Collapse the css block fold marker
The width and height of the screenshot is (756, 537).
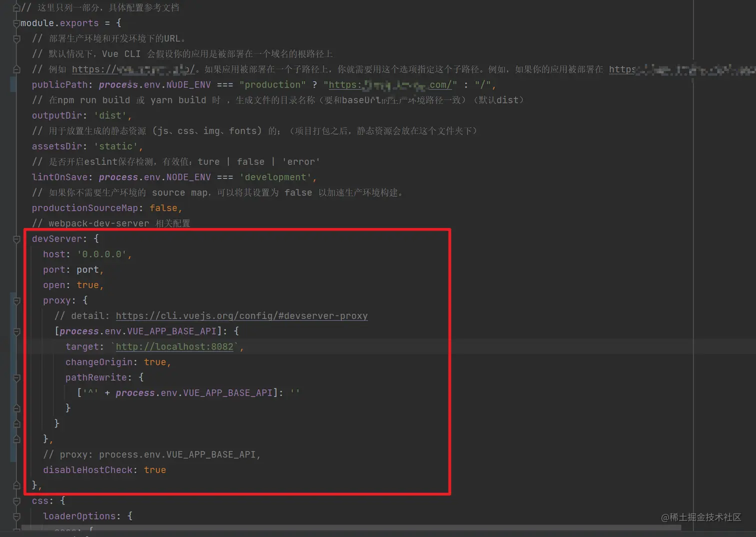coord(16,501)
